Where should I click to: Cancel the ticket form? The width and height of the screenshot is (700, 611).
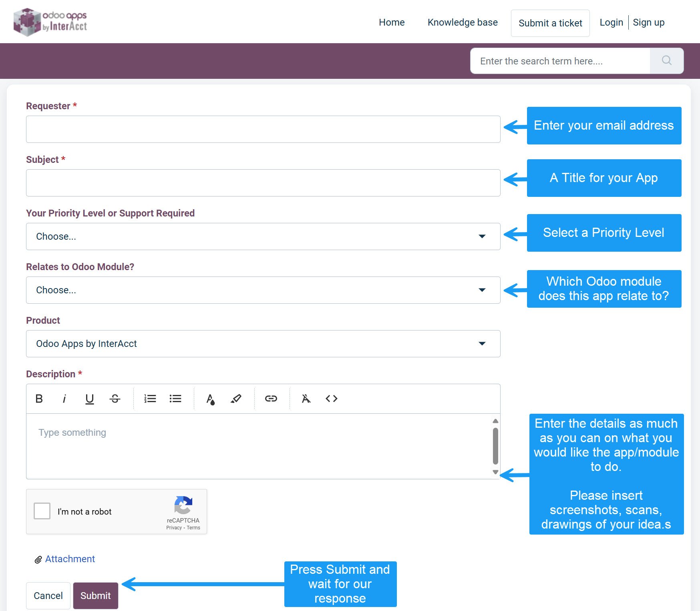tap(48, 596)
